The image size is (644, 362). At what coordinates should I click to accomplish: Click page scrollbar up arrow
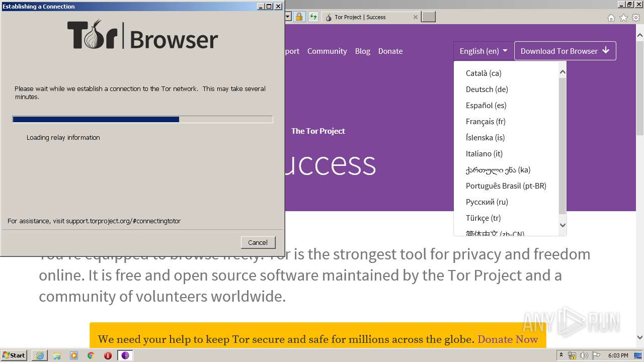coord(640,36)
